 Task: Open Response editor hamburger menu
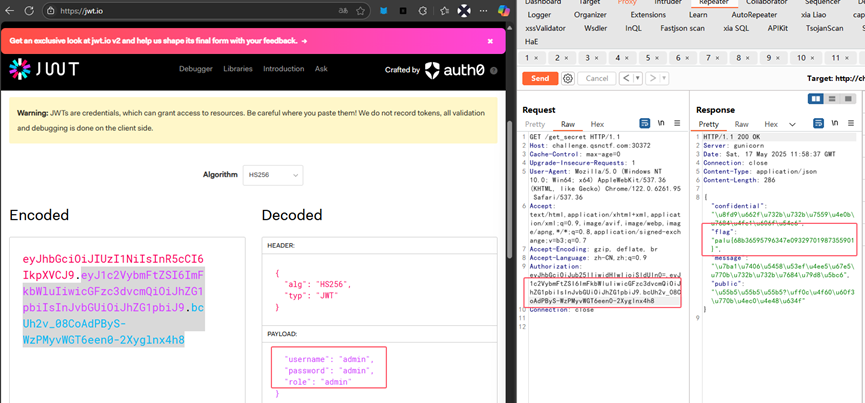851,123
